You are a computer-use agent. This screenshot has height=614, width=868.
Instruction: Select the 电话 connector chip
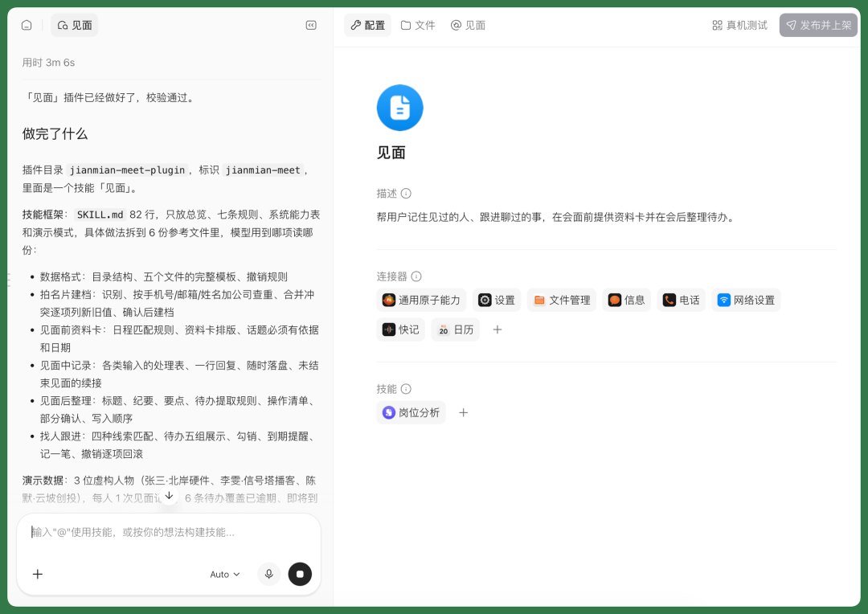[x=681, y=300]
